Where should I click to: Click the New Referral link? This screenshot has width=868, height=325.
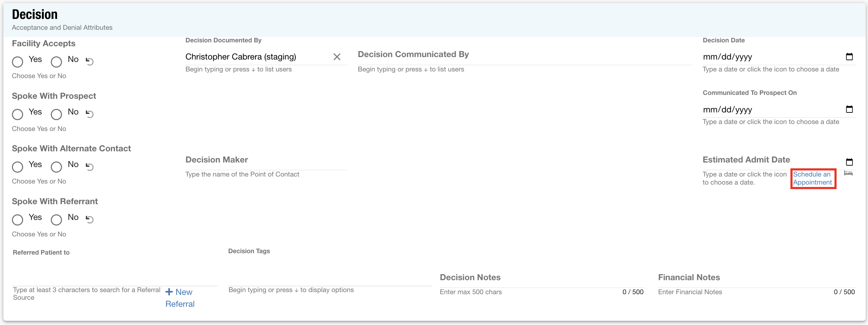180,298
